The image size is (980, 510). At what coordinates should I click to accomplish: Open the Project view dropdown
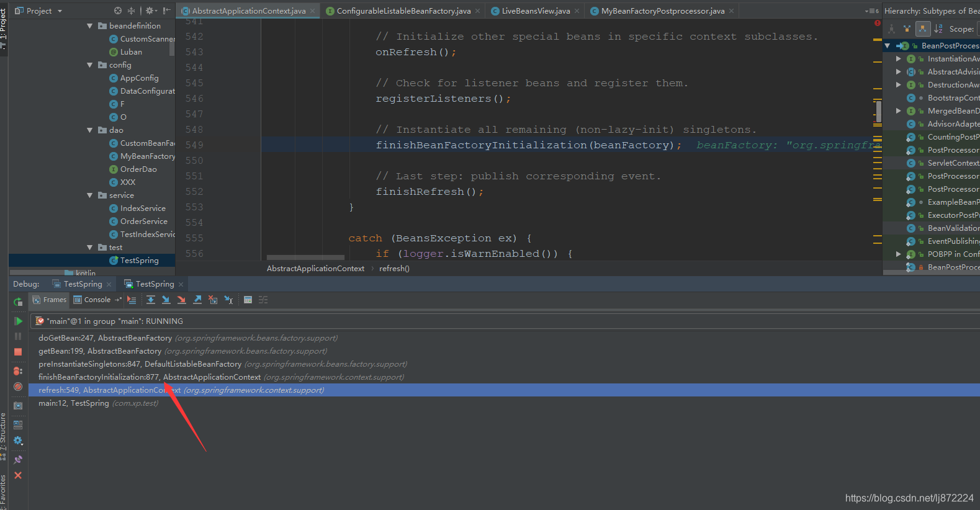[x=38, y=11]
